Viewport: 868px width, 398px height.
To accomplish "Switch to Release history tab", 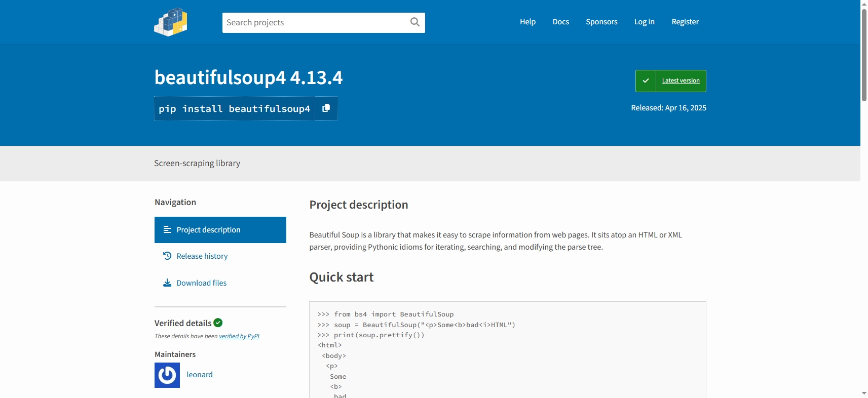I will 220,256.
